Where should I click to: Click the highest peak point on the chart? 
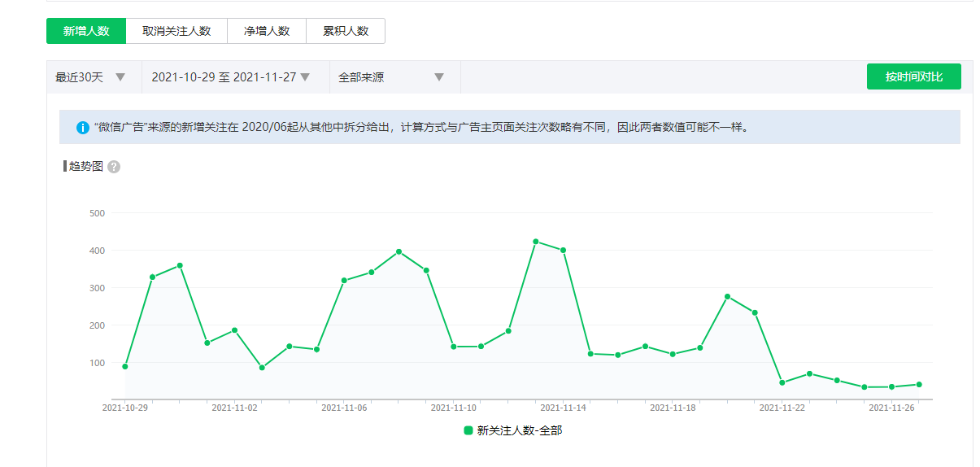(x=535, y=242)
